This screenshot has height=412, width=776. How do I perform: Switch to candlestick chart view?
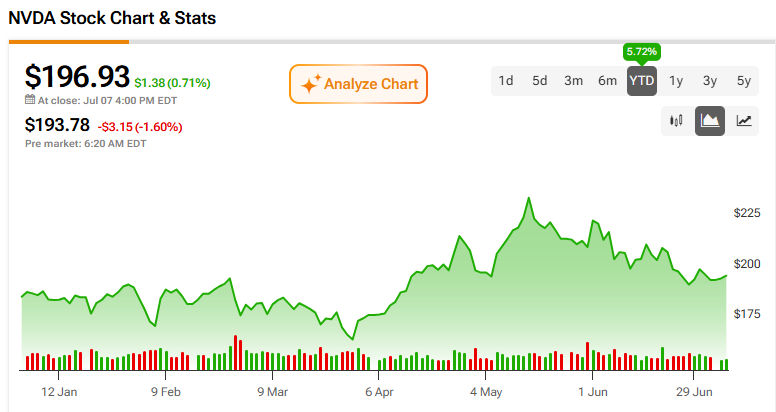coord(676,121)
